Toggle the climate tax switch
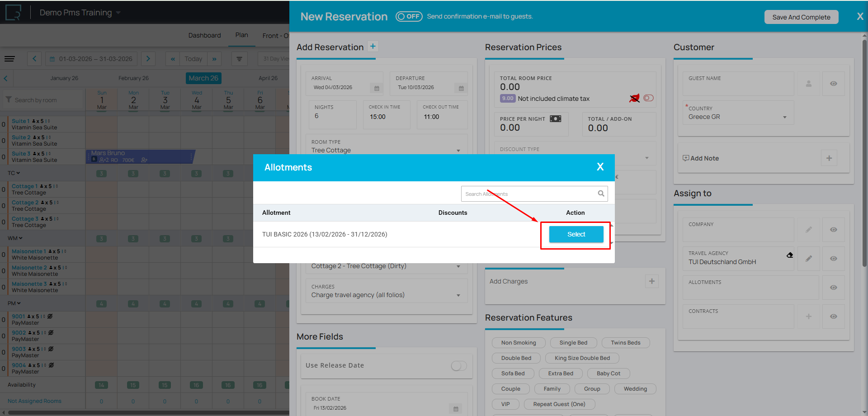The image size is (868, 416). [x=648, y=98]
